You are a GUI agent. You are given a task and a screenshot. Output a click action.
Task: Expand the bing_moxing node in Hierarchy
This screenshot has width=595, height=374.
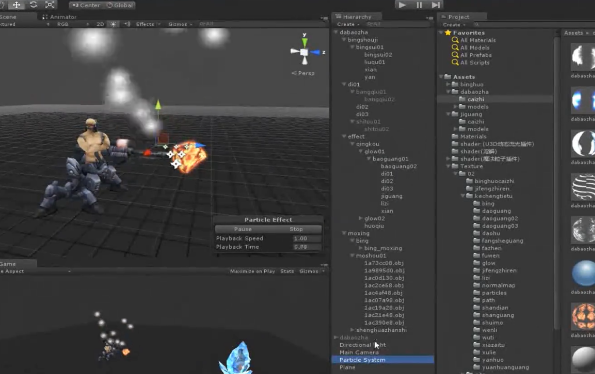[x=360, y=248]
